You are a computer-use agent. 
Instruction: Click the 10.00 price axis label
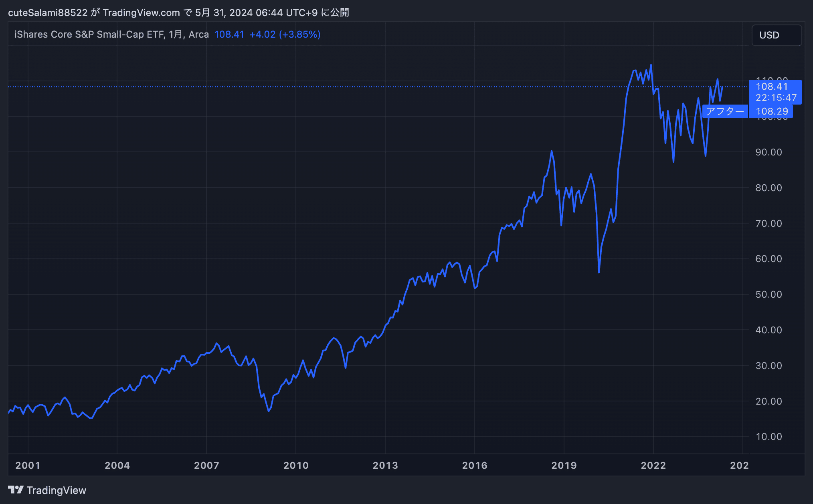[x=769, y=437]
